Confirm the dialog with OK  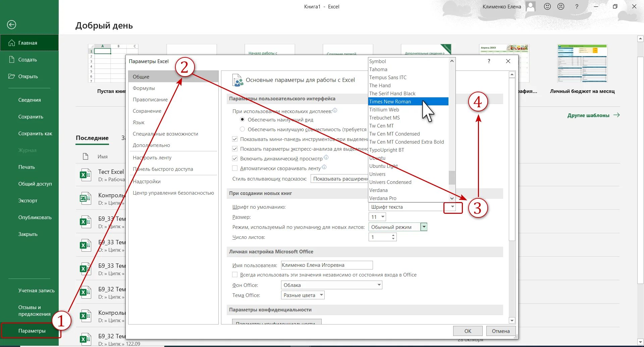[468, 331]
